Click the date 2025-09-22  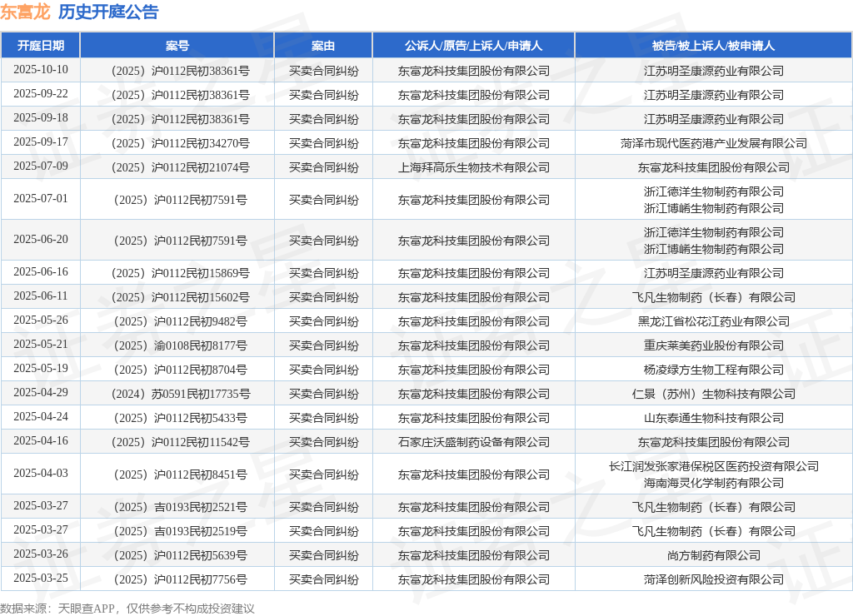pos(41,93)
